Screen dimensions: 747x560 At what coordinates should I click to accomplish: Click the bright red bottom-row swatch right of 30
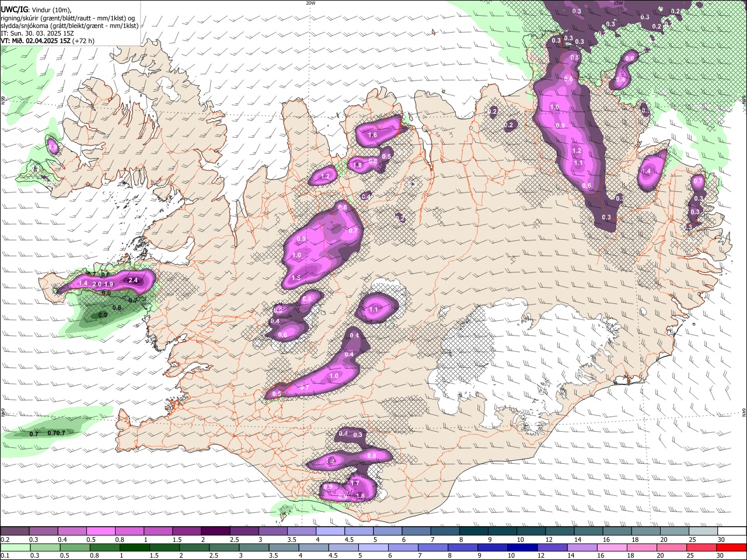click(732, 548)
